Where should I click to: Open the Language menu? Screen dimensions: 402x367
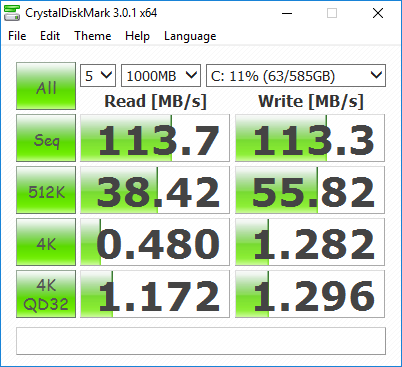coord(190,36)
